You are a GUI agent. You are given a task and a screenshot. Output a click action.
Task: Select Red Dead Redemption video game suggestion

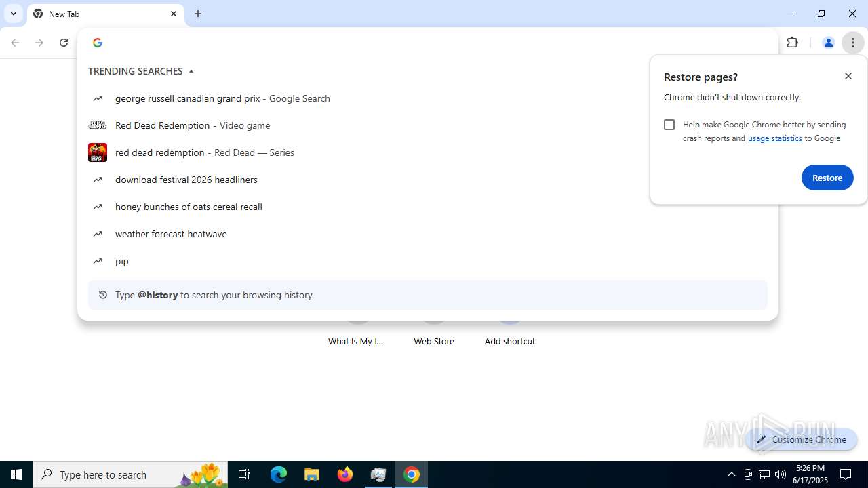[428, 125]
